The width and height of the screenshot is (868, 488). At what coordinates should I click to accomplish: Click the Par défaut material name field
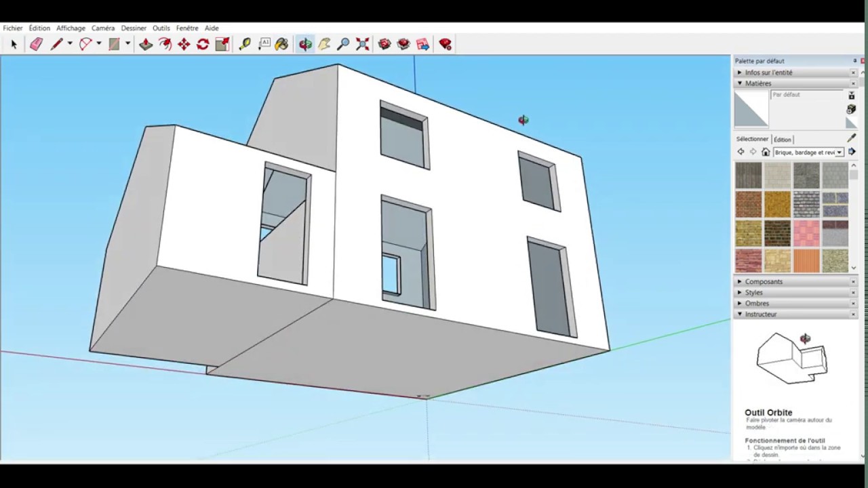[807, 95]
